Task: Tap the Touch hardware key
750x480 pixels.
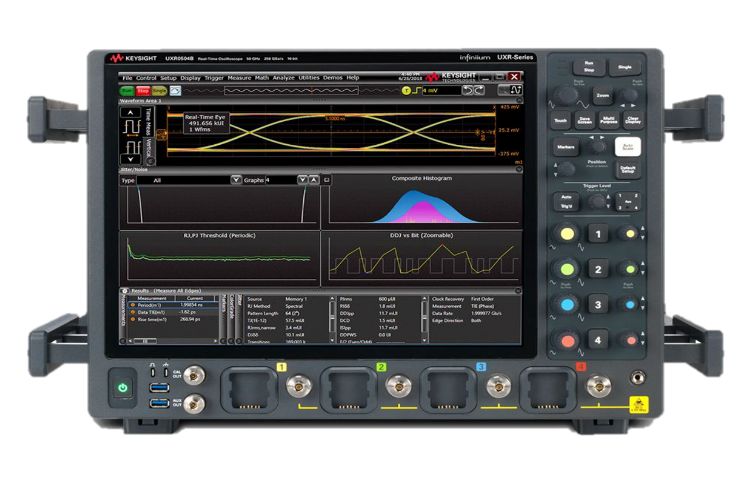Action: [x=561, y=120]
